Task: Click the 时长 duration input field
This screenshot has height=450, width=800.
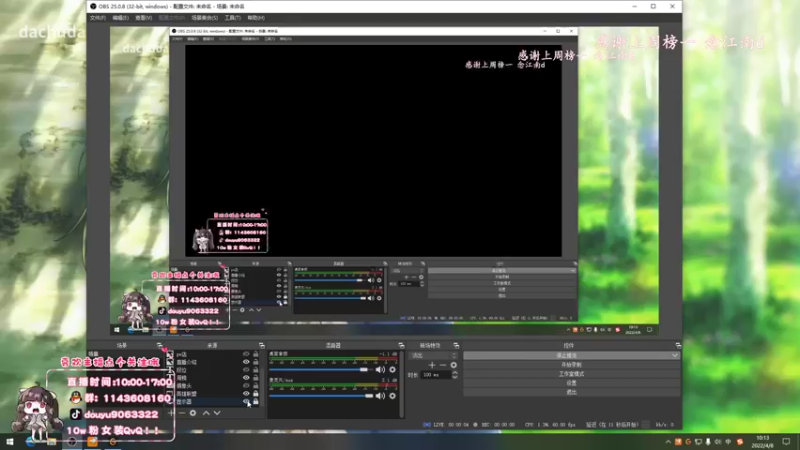Action: [x=436, y=374]
